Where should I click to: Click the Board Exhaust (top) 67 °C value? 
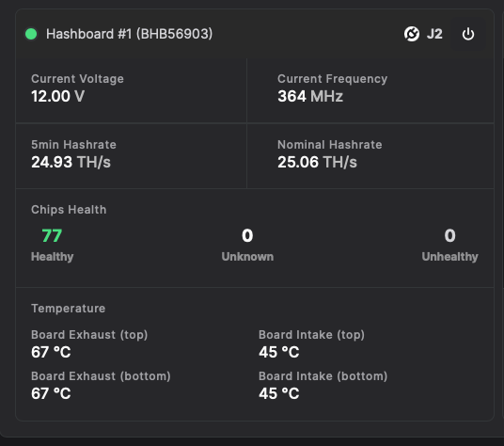pyautogui.click(x=51, y=352)
